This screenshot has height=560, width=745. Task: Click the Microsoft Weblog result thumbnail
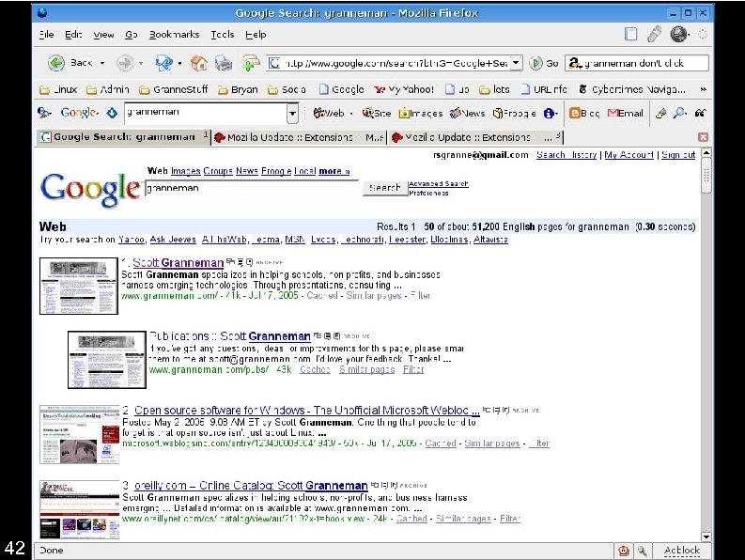(x=79, y=434)
